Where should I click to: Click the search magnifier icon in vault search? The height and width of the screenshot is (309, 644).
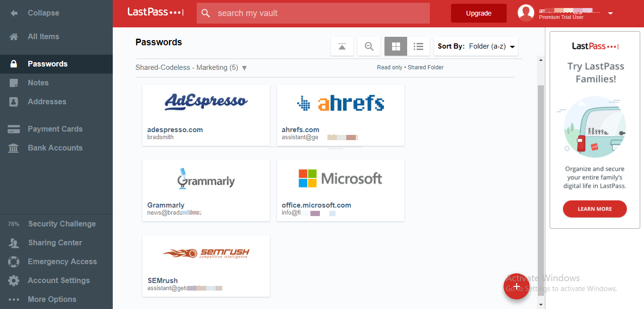tap(206, 13)
